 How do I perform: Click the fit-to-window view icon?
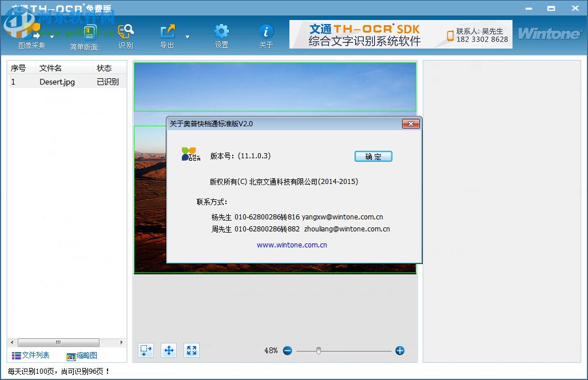coord(191,350)
